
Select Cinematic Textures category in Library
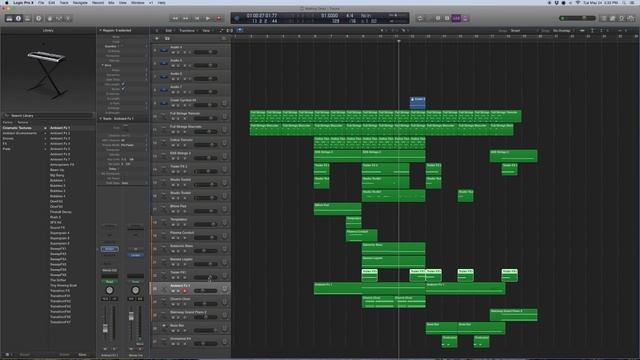pyautogui.click(x=17, y=128)
